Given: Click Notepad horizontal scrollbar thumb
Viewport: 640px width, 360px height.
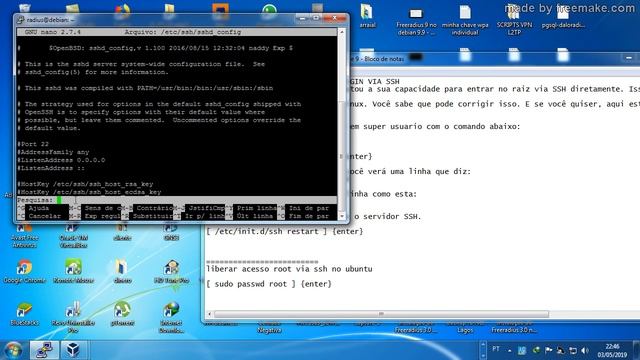Looking at the screenshot, I should (x=381, y=314).
